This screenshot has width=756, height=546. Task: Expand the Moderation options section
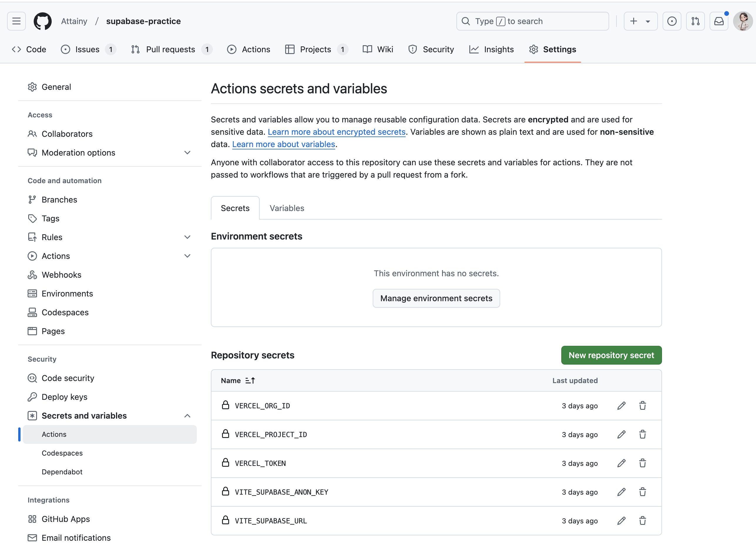click(187, 153)
